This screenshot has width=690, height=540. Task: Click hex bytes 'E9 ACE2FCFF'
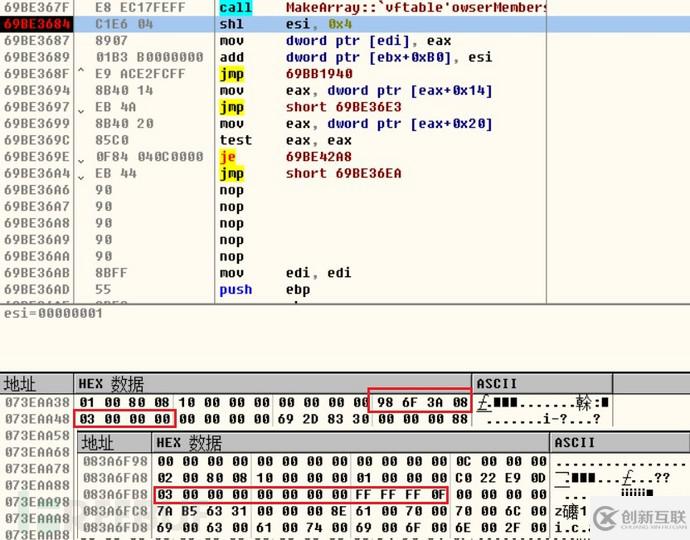[140, 73]
